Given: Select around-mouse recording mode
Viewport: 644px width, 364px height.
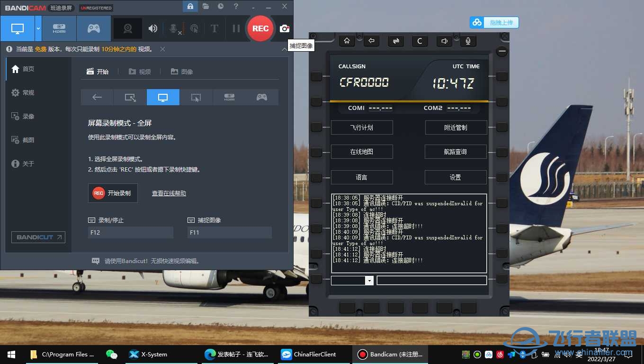Looking at the screenshot, I should click(196, 97).
